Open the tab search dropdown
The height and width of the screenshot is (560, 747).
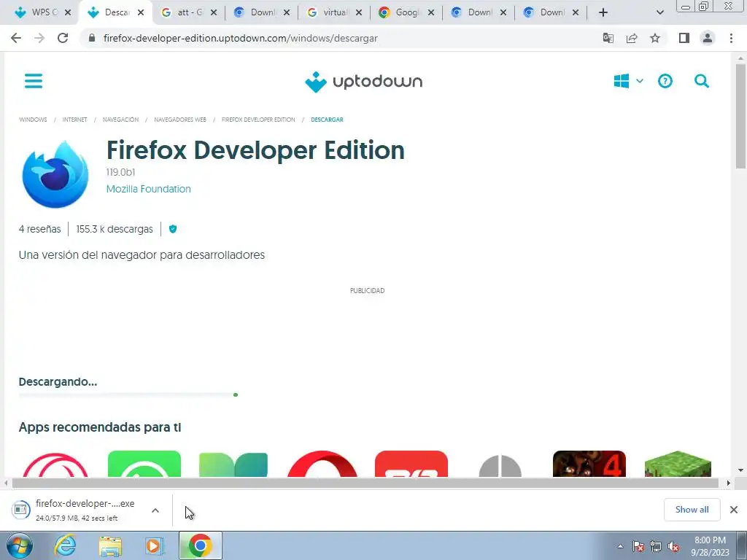[x=659, y=12]
